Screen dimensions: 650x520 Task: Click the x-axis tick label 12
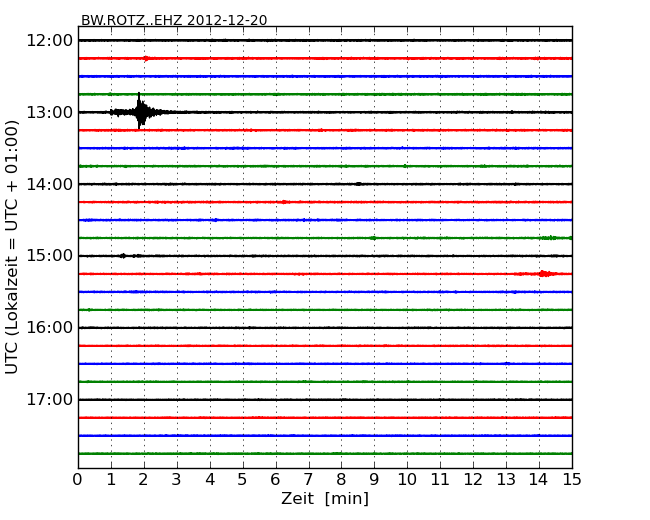(473, 479)
